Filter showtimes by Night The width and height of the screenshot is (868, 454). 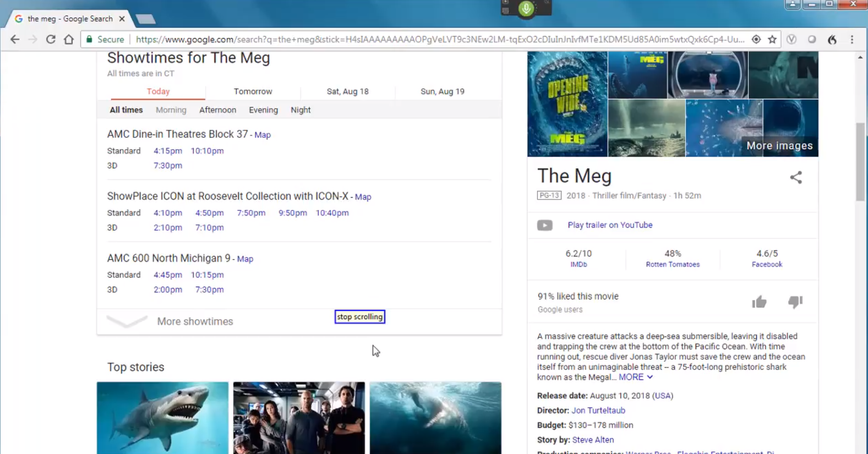[300, 110]
